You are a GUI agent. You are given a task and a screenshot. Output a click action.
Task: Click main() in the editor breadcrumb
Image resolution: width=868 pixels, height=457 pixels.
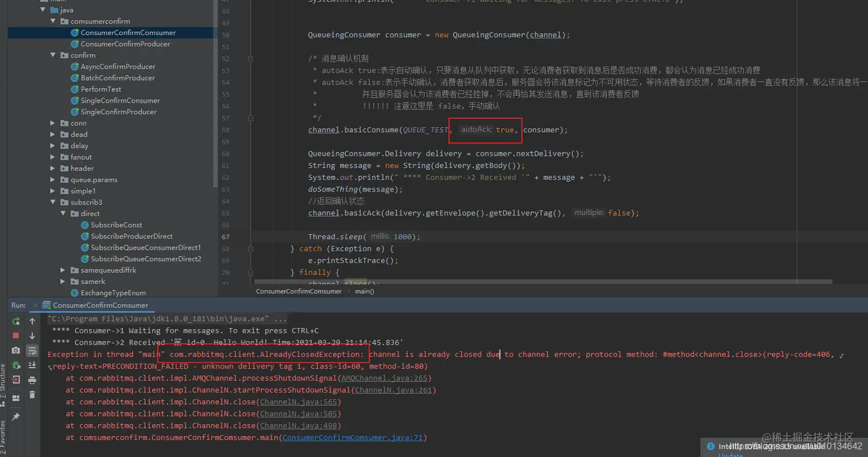(365, 291)
